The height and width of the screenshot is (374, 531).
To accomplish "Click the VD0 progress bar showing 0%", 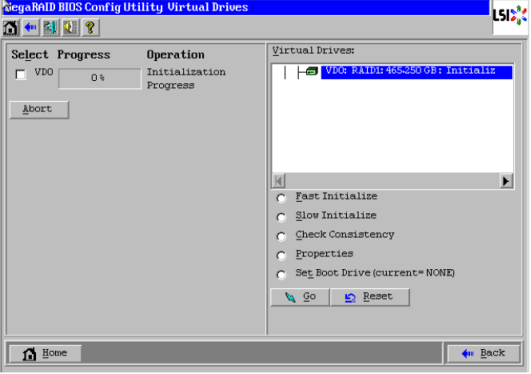I will coord(100,78).
